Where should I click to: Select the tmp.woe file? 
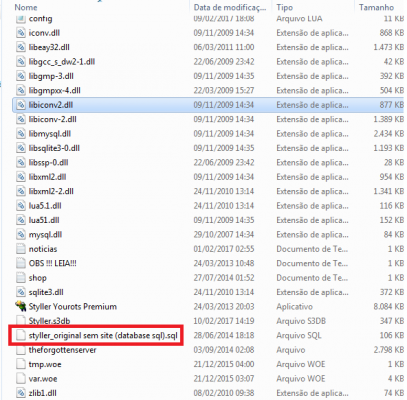pos(45,364)
